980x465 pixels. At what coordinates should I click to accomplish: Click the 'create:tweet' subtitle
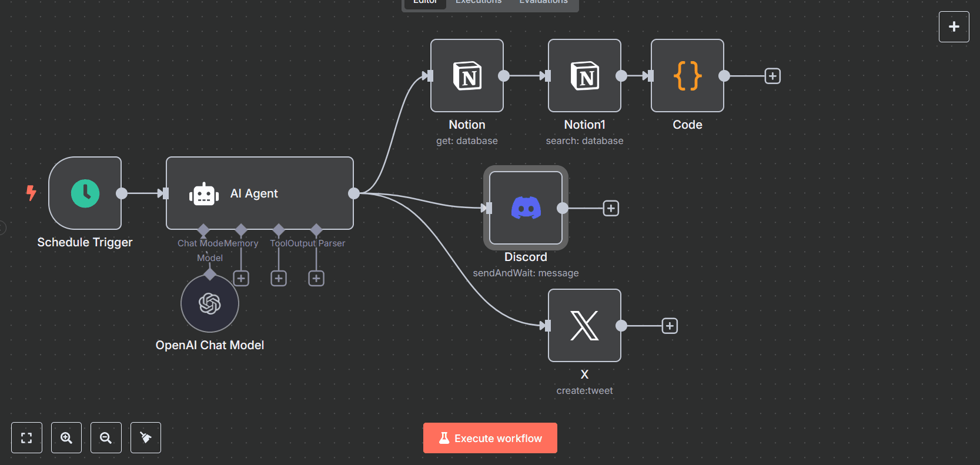tap(584, 390)
